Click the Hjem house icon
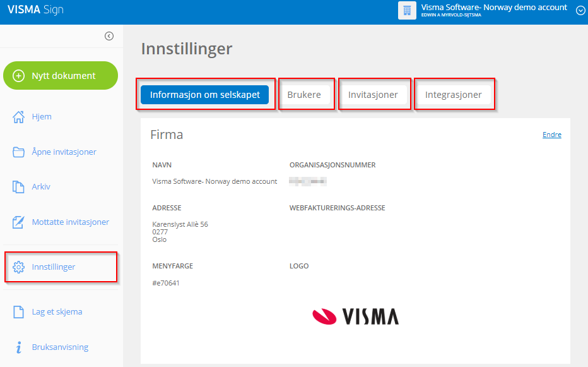The image size is (588, 367). click(18, 117)
